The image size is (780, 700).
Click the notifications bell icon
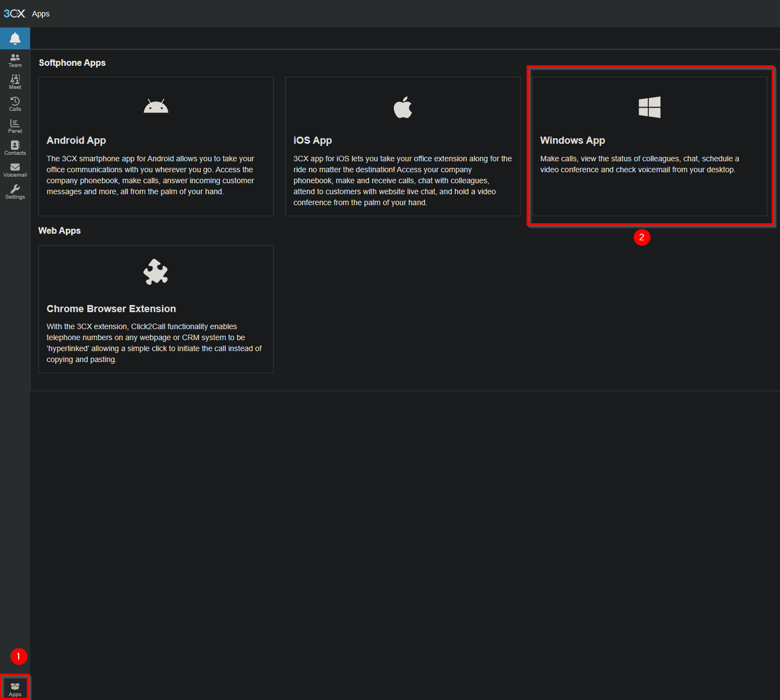[15, 38]
